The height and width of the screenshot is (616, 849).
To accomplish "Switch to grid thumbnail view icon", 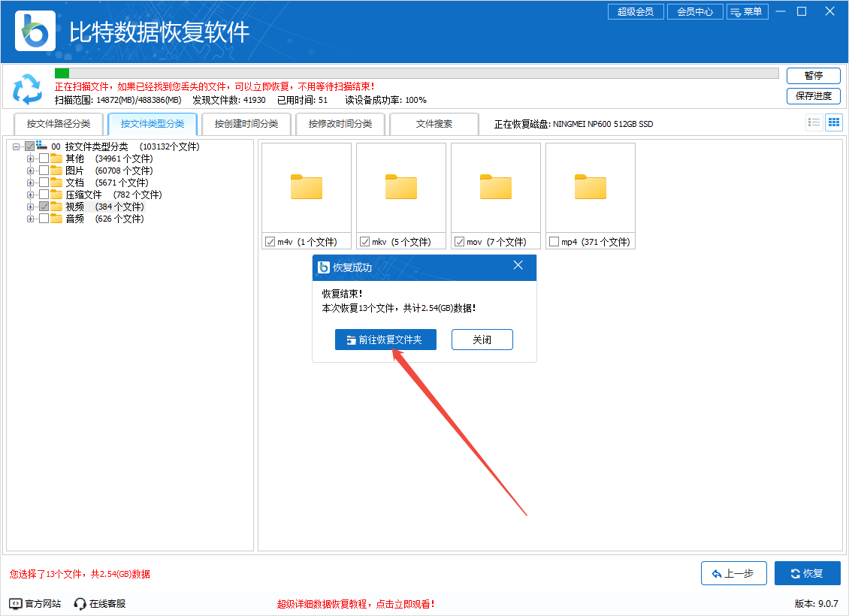I will pyautogui.click(x=834, y=122).
